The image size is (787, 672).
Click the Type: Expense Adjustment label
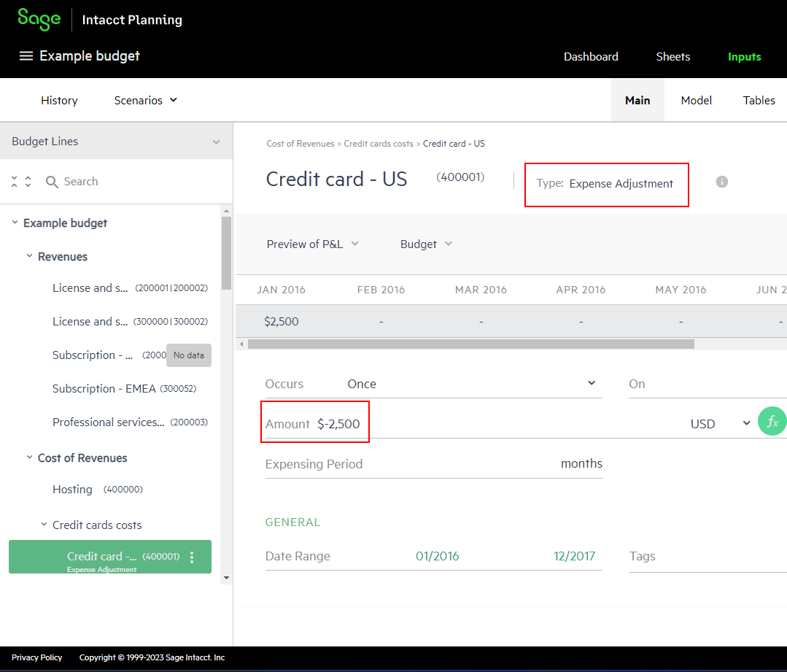605,184
